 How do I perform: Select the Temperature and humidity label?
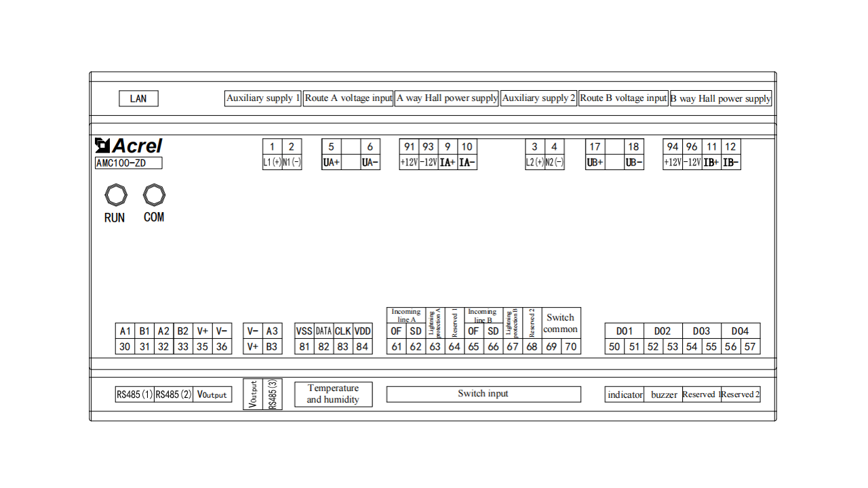pos(333,394)
